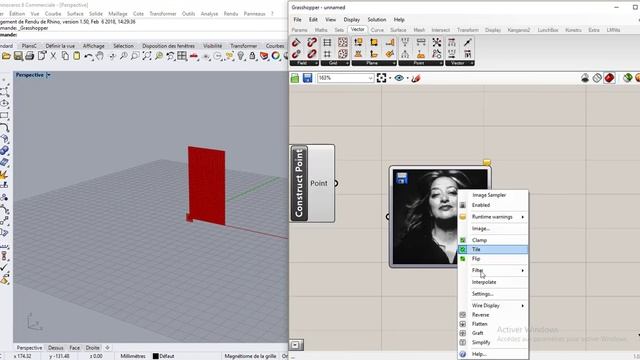Screen dimensions: 640x360
Task: Expand the Field panel group
Action: 304,63
